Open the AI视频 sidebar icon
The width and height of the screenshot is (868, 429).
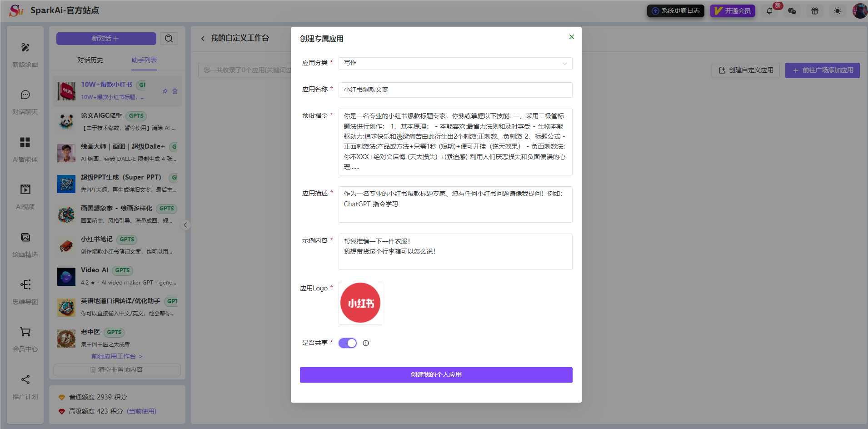point(25,190)
